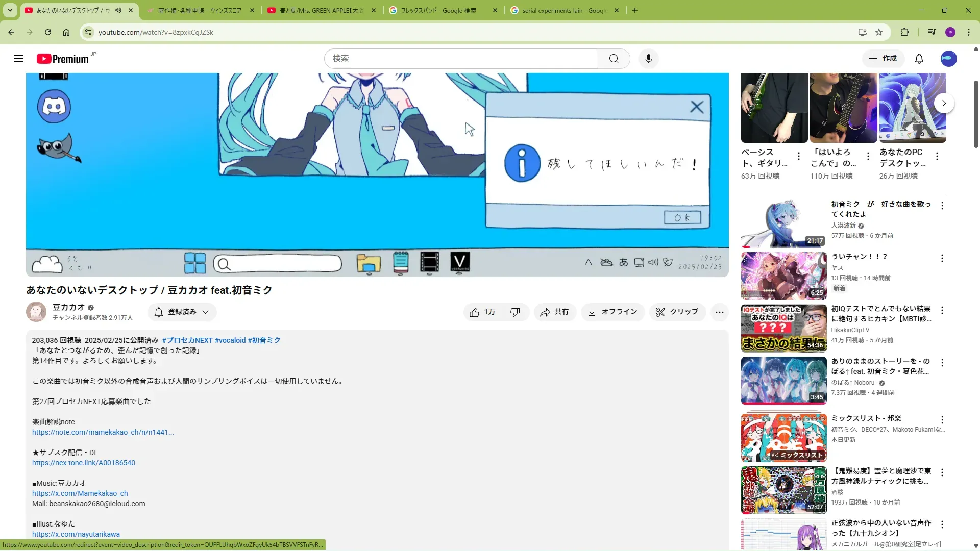Image resolution: width=980 pixels, height=551 pixels.
Task: Open the tab search dropdown arrow
Action: (10, 10)
